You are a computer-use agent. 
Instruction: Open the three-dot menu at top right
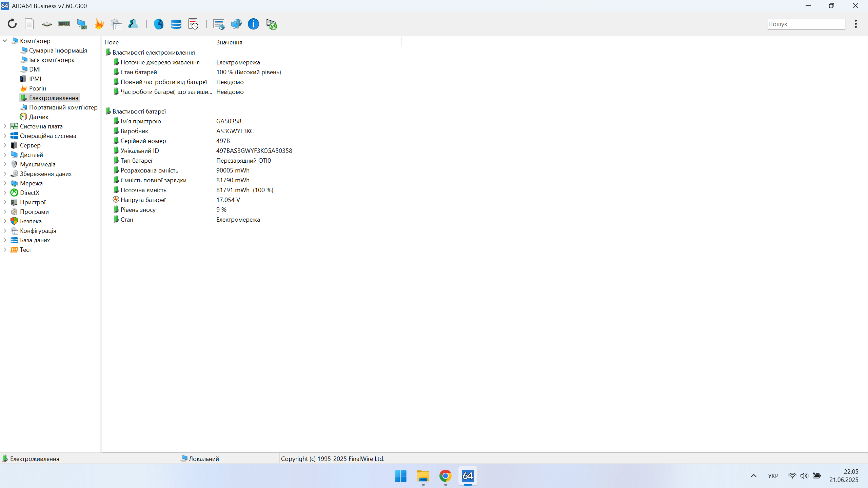click(856, 24)
